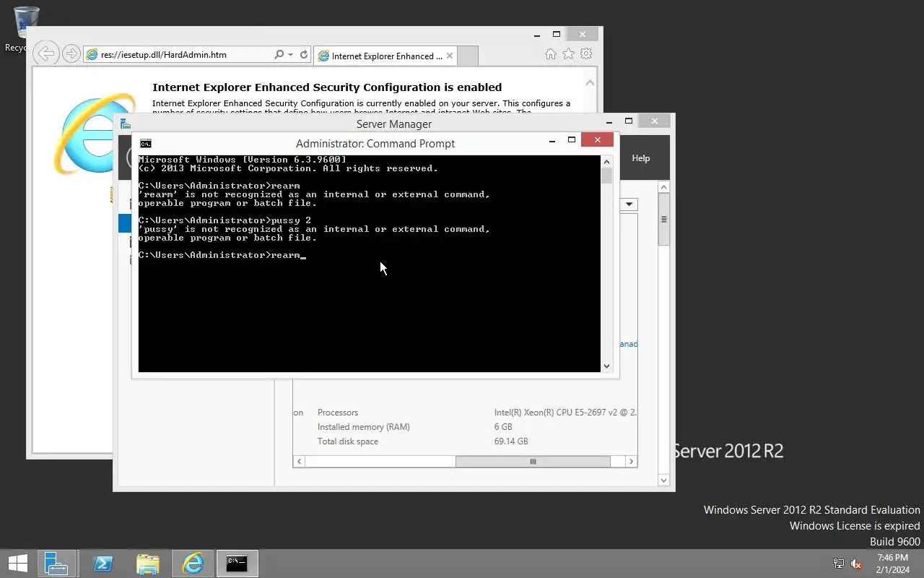This screenshot has width=924, height=578.
Task: Open Server Manager from the taskbar
Action: [x=56, y=564]
